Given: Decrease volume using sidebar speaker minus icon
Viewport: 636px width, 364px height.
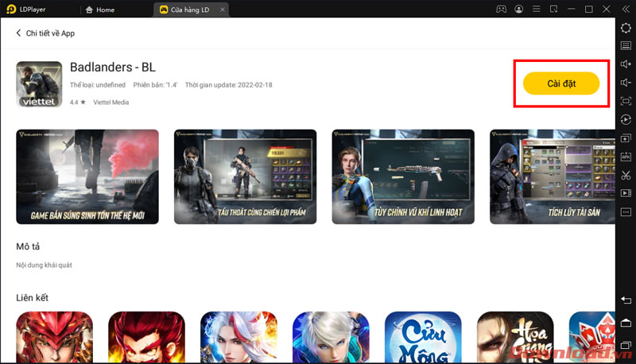Looking at the screenshot, I should [626, 83].
